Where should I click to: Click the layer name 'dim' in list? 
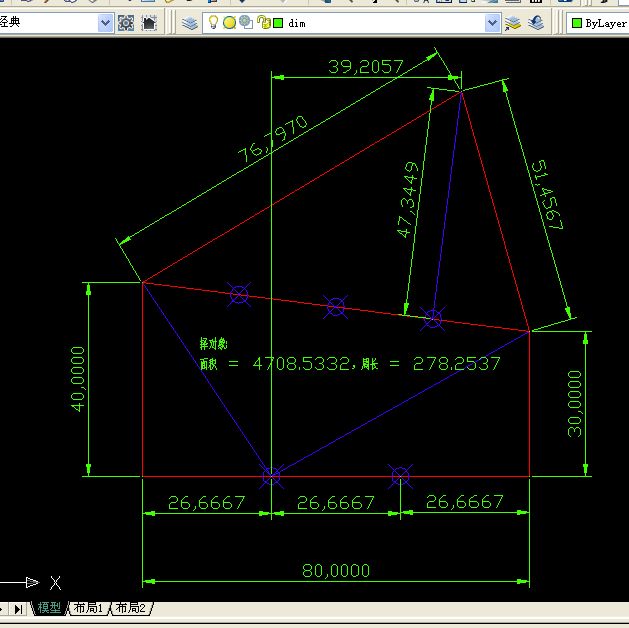[297, 24]
